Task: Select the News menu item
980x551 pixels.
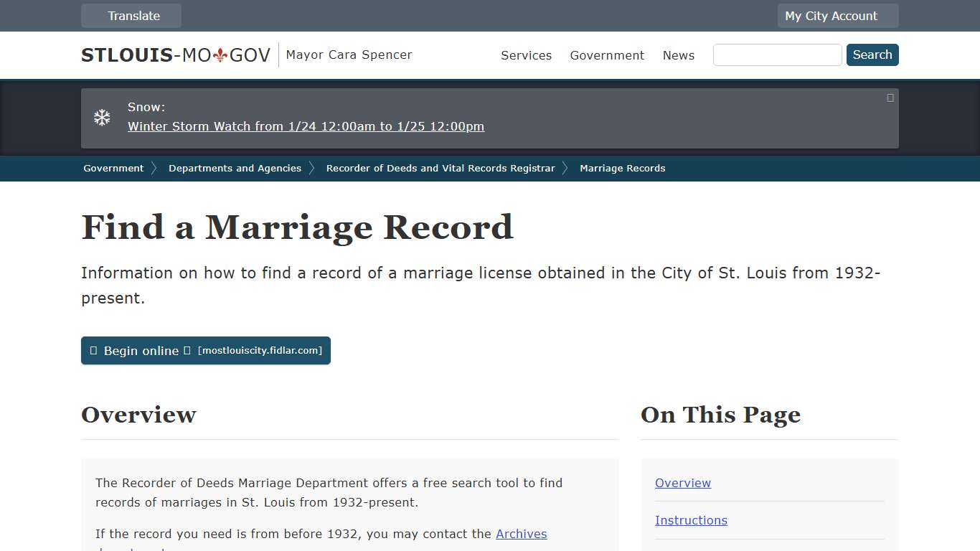Action: [678, 55]
